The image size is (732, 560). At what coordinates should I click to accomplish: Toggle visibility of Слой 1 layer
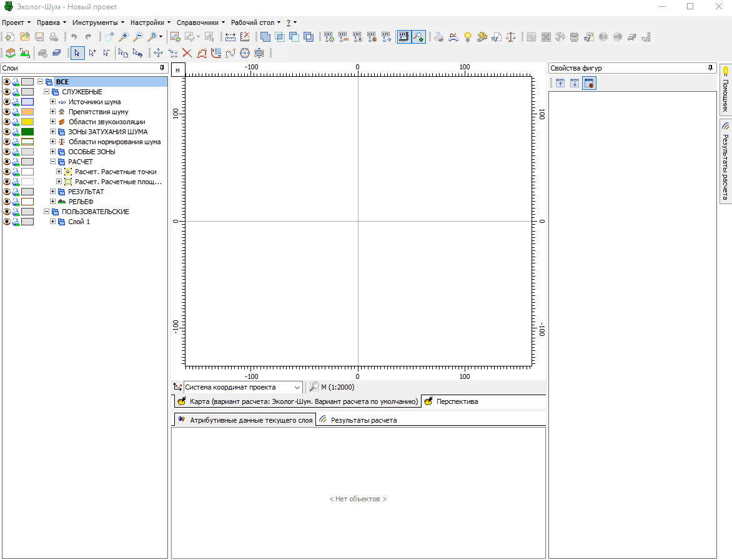(7, 222)
